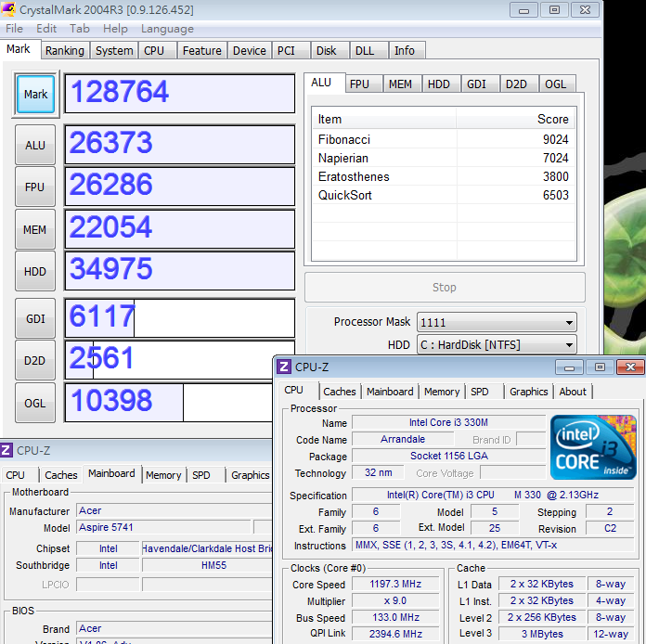
Task: Click the GDI score progress bar 6117
Action: pos(180,318)
